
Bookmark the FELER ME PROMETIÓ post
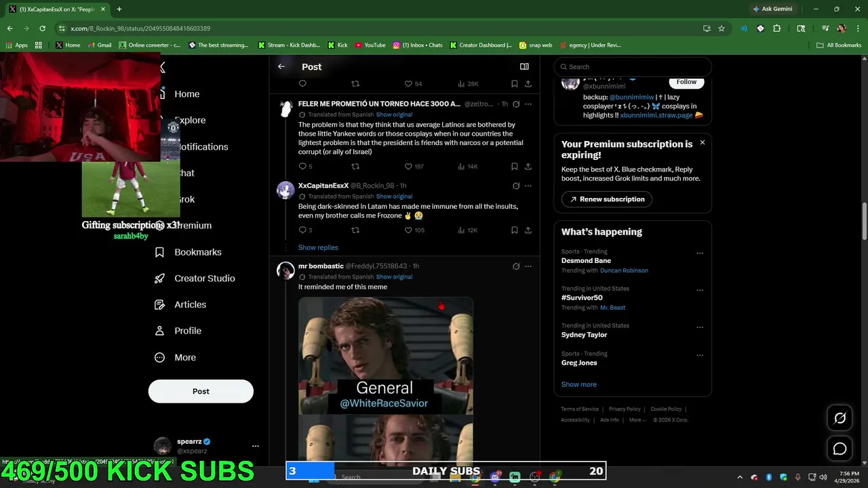[x=514, y=166]
